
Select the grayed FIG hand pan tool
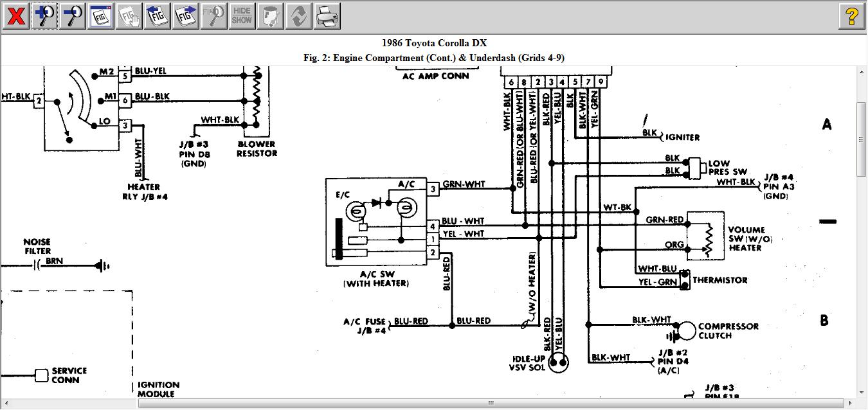coord(129,16)
